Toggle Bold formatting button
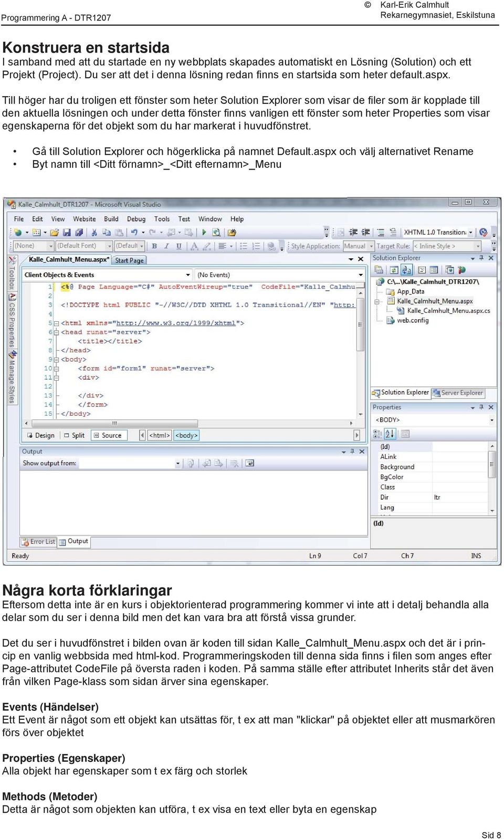This screenshot has width=504, height=839. [154, 246]
